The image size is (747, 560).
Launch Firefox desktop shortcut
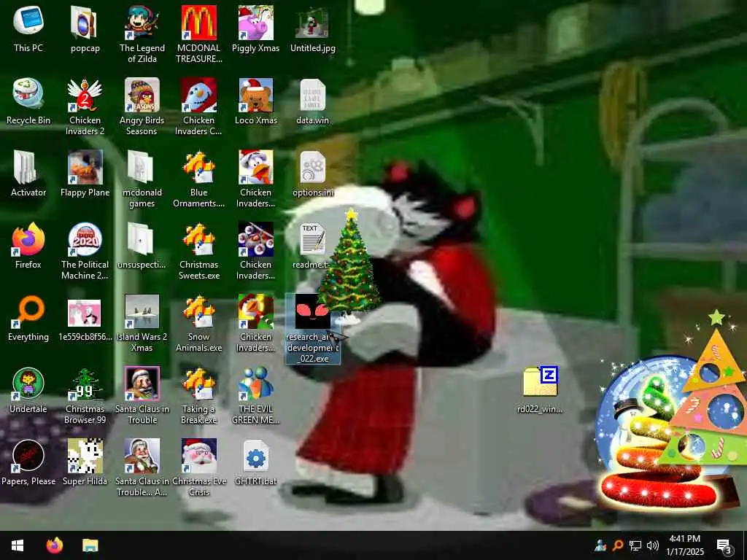pos(28,245)
